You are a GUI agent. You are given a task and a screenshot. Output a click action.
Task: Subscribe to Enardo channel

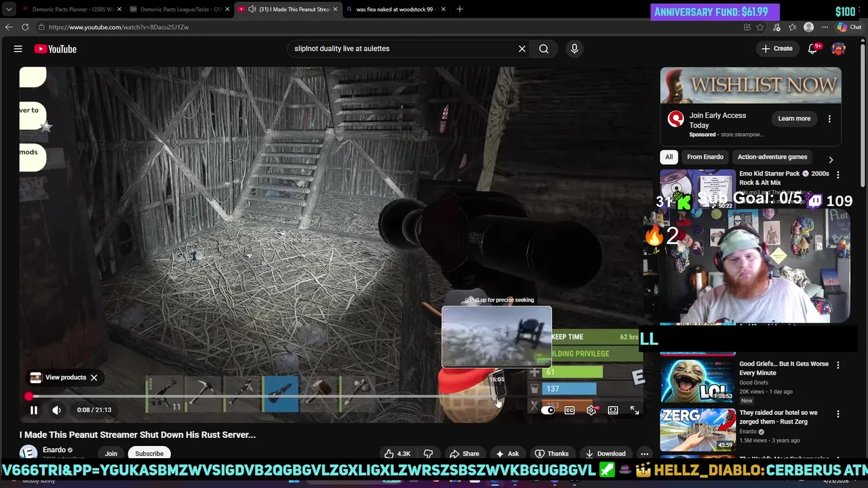(149, 453)
